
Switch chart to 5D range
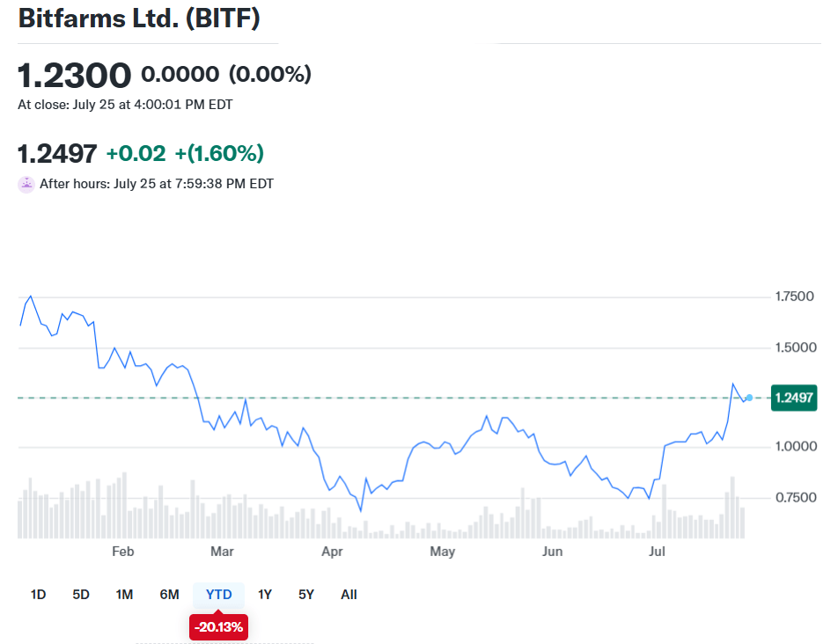tap(81, 595)
